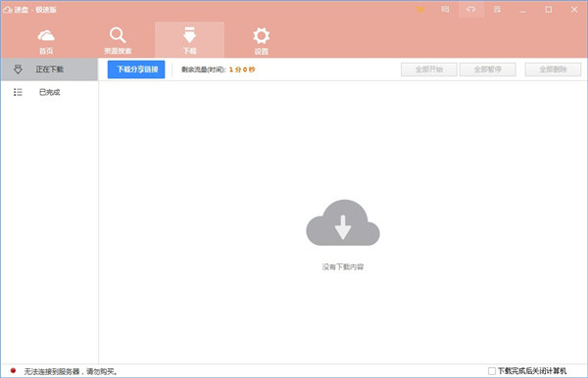Click the feedback icon in the title bar
Viewport: 588px width, 378px height.
[445, 10]
